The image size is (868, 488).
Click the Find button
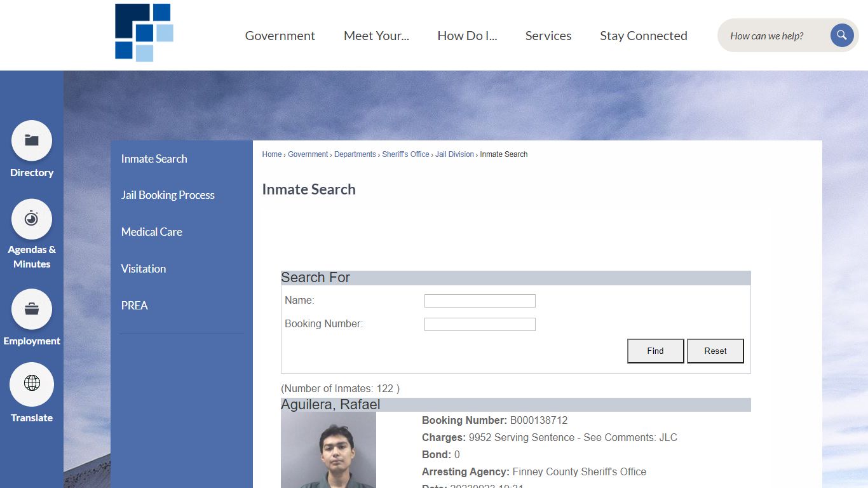tap(656, 351)
